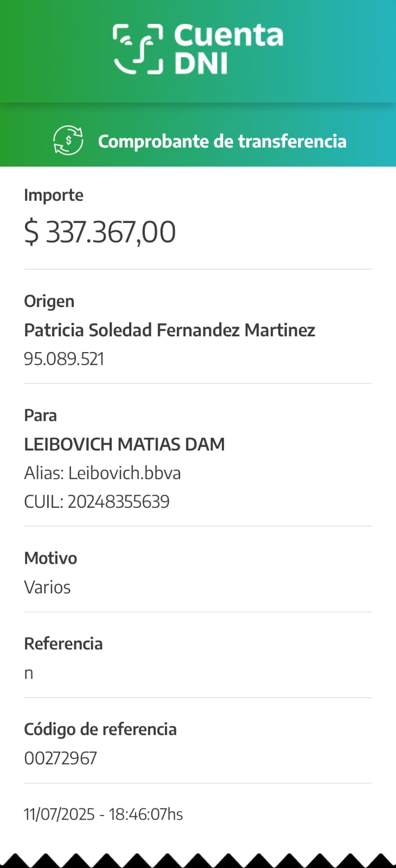The image size is (396, 868).
Task: Select recipient name LEIBOVICH MATIAS DAM
Action: 124,444
